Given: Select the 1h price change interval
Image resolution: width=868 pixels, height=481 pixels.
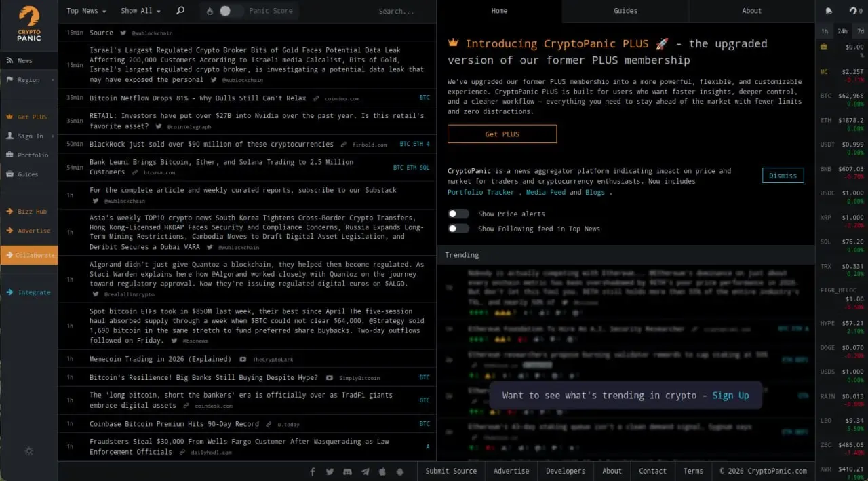Looking at the screenshot, I should [825, 31].
